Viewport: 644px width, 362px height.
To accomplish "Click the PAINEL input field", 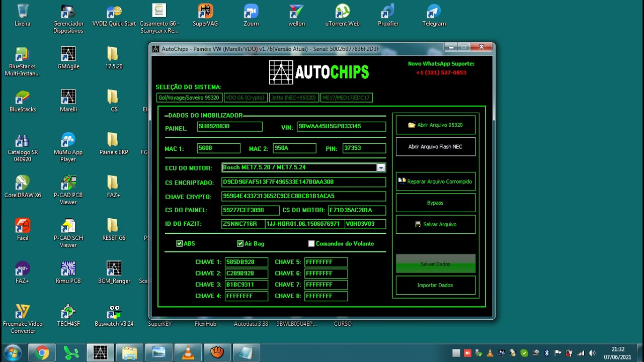I will click(x=229, y=126).
